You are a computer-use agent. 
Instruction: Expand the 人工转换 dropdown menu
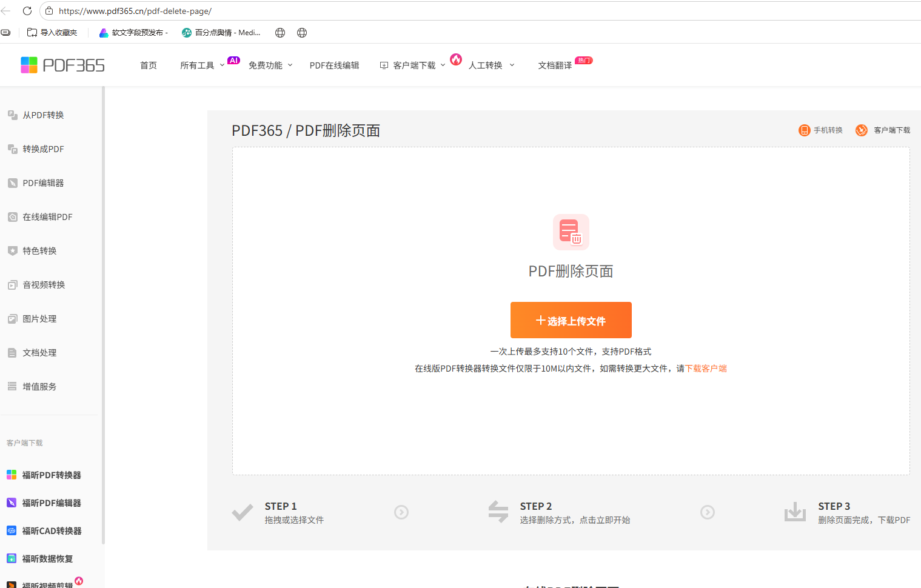click(491, 65)
